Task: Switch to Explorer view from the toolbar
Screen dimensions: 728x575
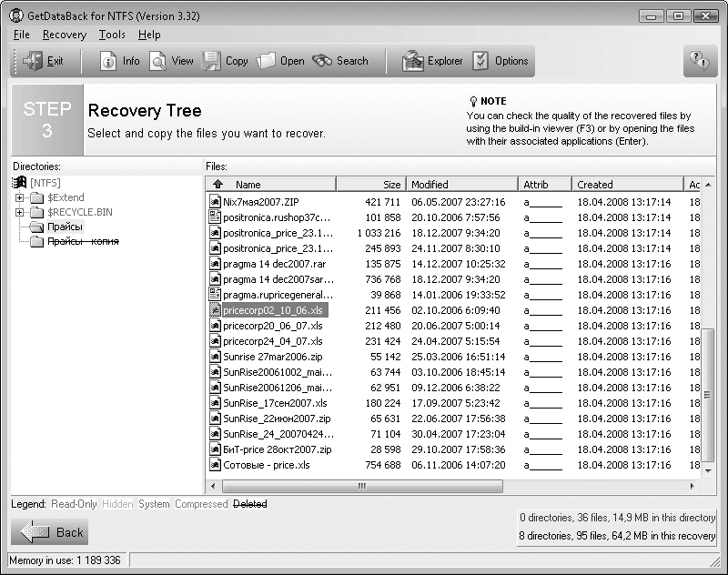Action: point(413,61)
